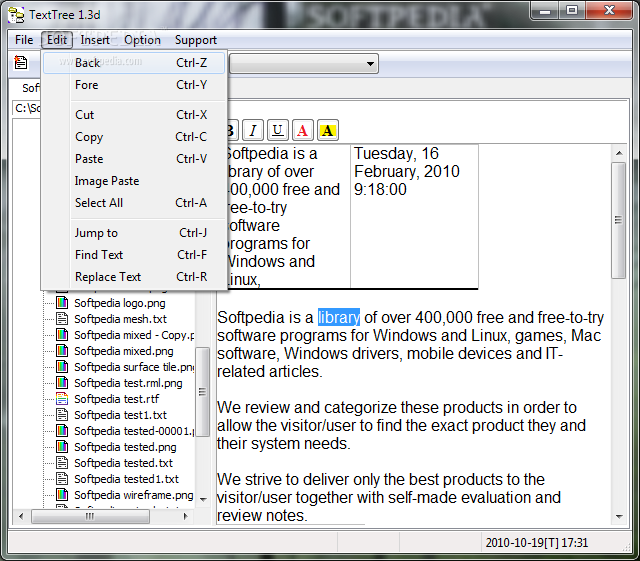Close the open Edit menu

pos(57,40)
